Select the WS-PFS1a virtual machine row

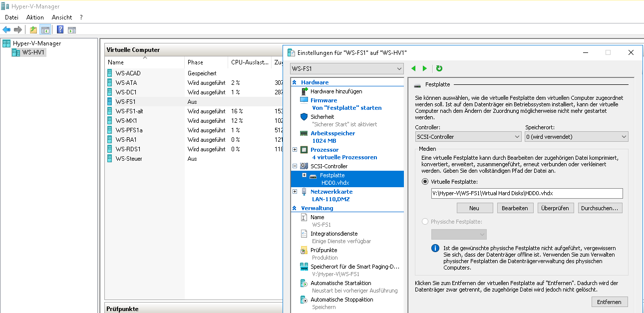pyautogui.click(x=194, y=130)
